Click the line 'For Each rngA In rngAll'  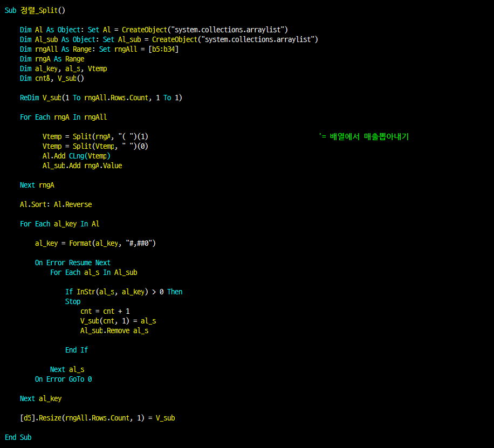tap(63, 117)
